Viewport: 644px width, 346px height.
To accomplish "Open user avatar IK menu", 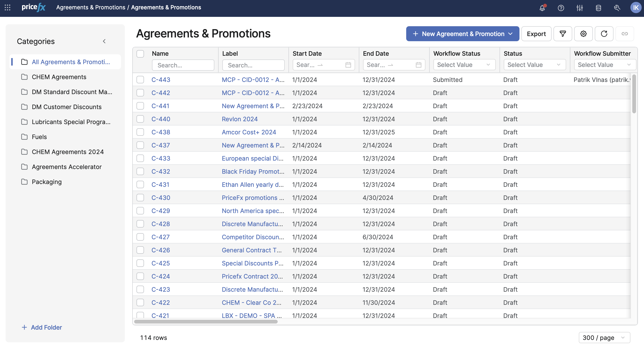I will 635,8.
